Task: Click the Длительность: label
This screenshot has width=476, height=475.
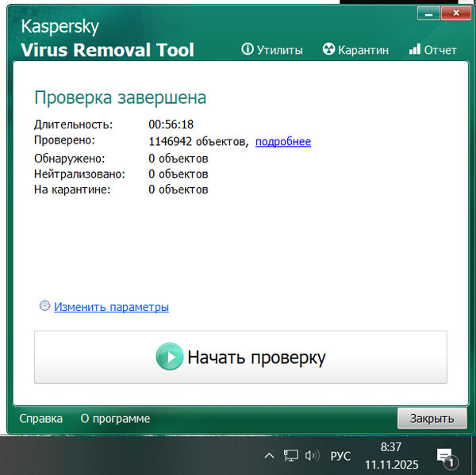Action: (73, 124)
